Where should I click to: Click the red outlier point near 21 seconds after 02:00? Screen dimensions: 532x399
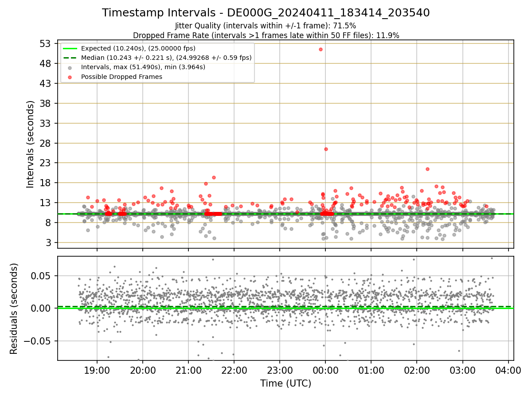427,169
